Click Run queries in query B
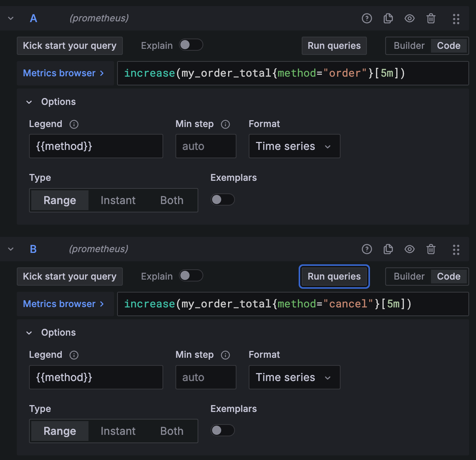Viewport: 476px width, 460px height. click(334, 277)
